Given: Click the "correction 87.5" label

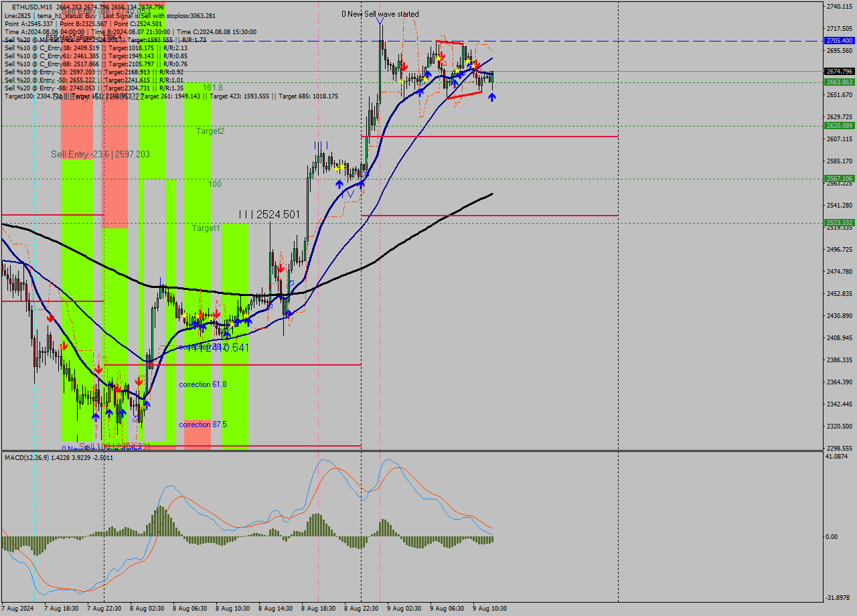Looking at the screenshot, I should 202,425.
